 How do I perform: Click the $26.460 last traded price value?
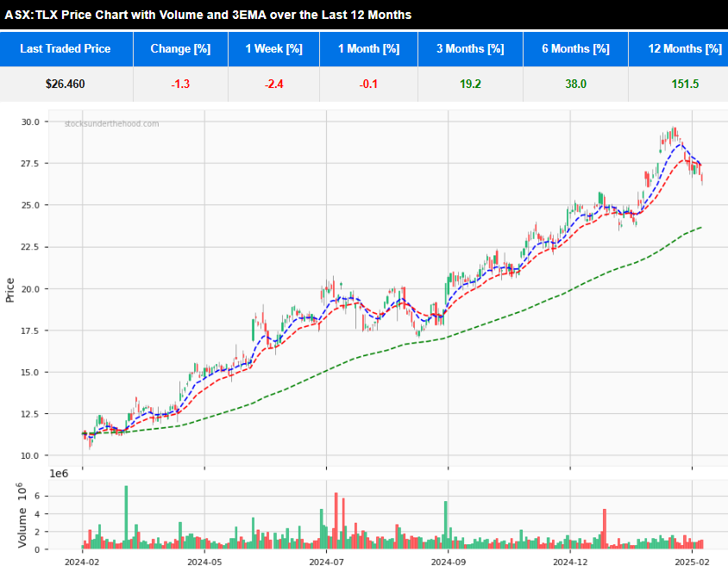66,84
